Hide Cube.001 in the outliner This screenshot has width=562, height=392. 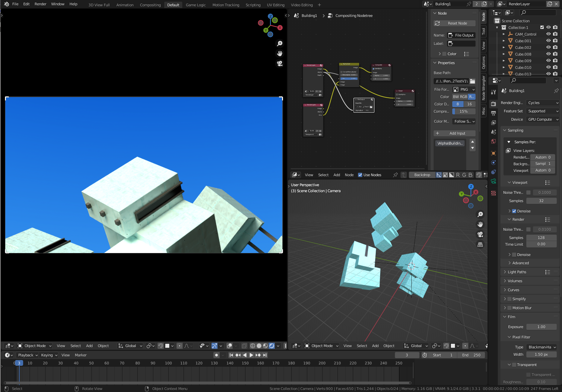[548, 41]
